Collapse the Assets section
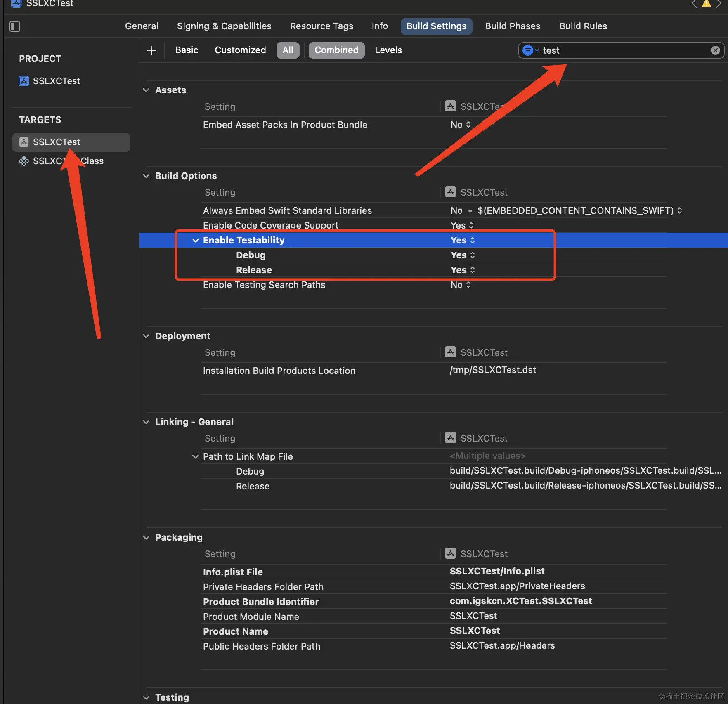728x704 pixels. point(146,90)
